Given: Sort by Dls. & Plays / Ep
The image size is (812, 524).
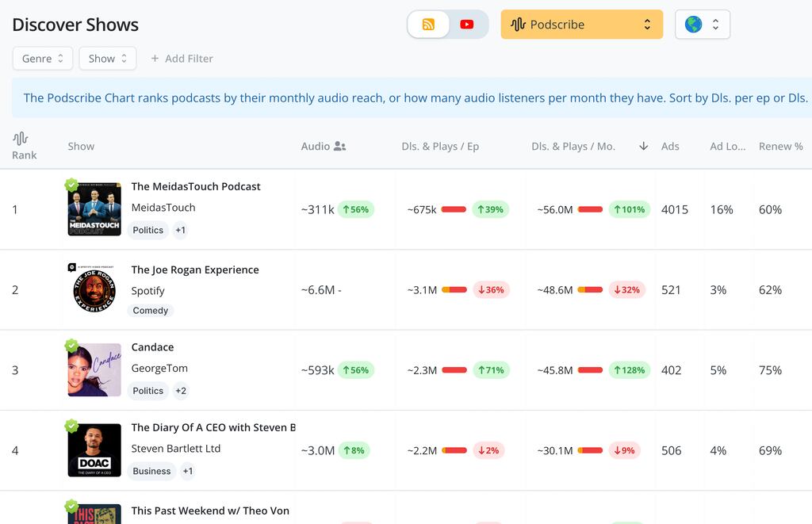Looking at the screenshot, I should click(x=440, y=147).
